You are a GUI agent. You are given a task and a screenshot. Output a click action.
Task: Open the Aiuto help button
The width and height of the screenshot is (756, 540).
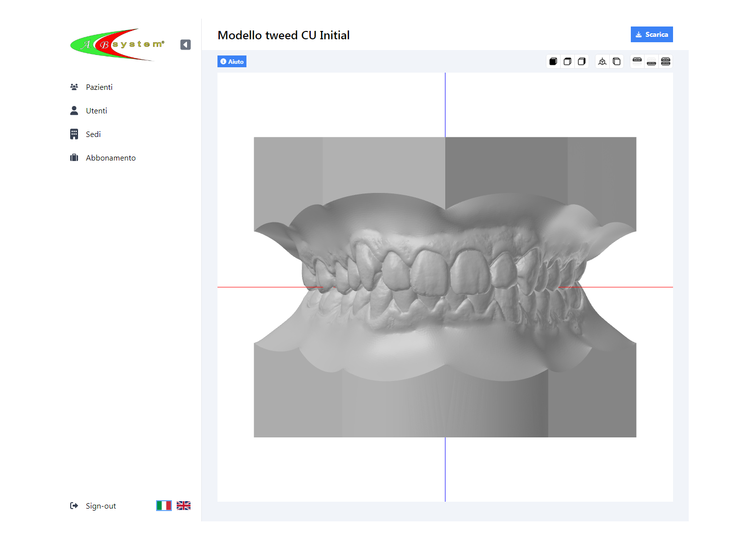coord(232,61)
